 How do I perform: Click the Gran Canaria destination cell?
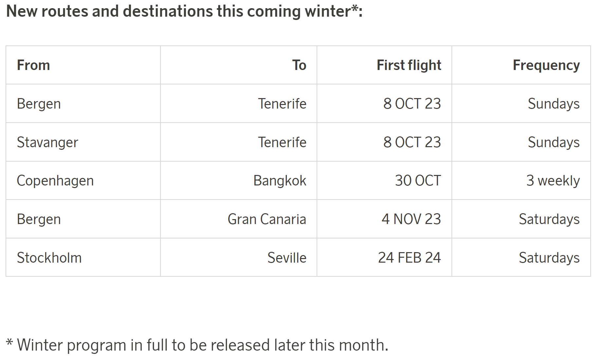click(x=267, y=219)
